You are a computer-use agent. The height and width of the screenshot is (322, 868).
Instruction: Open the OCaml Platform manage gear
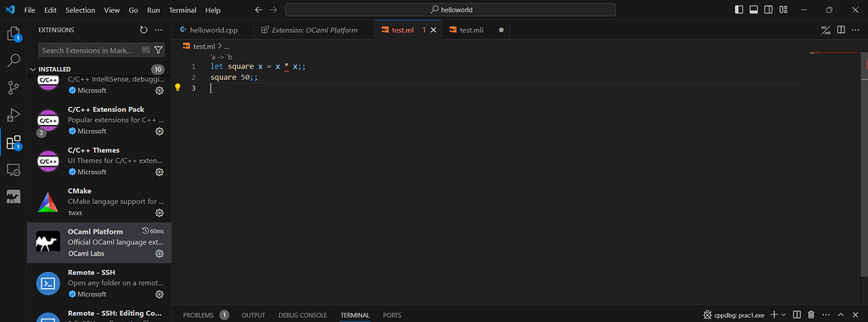[x=160, y=253]
